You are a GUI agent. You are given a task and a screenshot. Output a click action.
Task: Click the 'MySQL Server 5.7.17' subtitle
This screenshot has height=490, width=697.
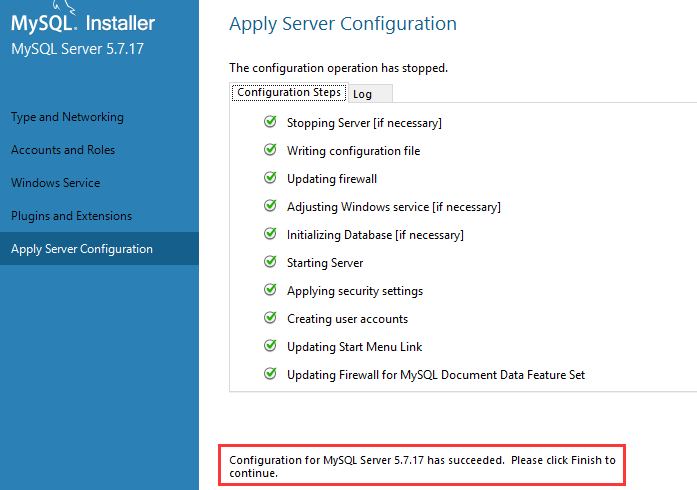click(77, 49)
